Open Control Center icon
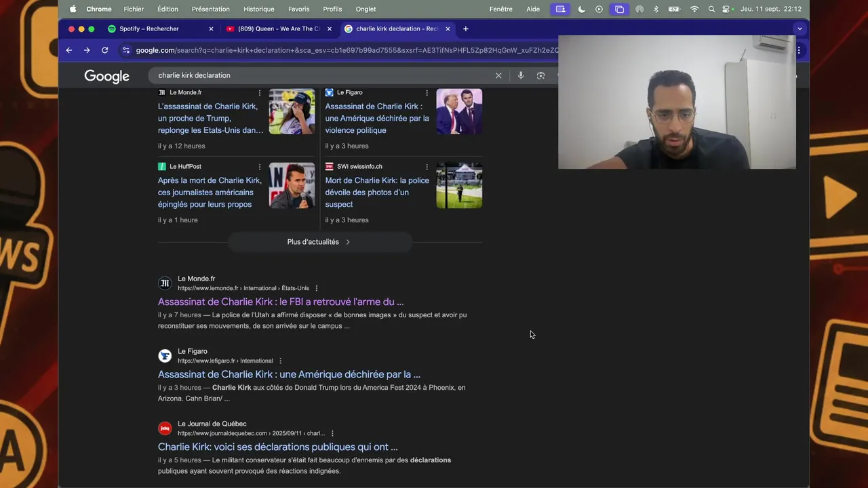The height and width of the screenshot is (488, 868). tap(727, 9)
